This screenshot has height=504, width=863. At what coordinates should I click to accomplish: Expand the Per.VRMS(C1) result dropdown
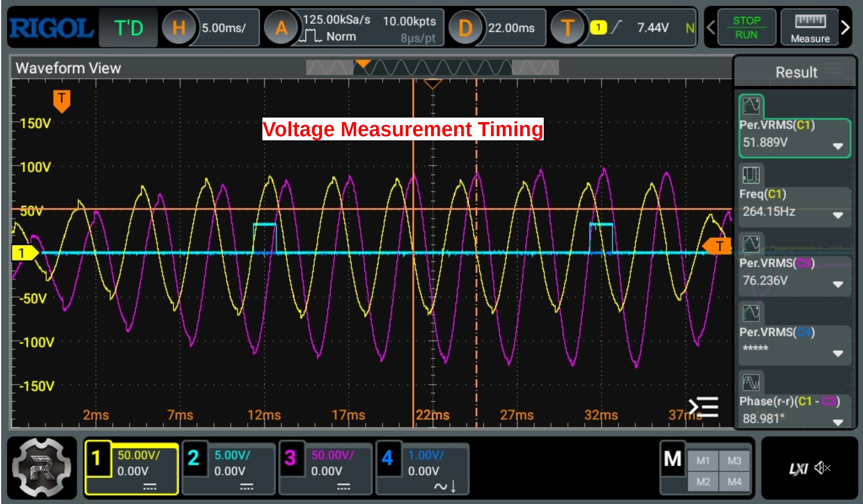838,146
